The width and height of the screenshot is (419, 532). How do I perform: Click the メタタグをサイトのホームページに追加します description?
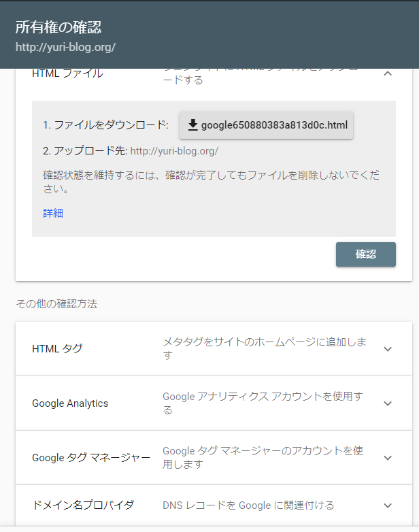(265, 348)
